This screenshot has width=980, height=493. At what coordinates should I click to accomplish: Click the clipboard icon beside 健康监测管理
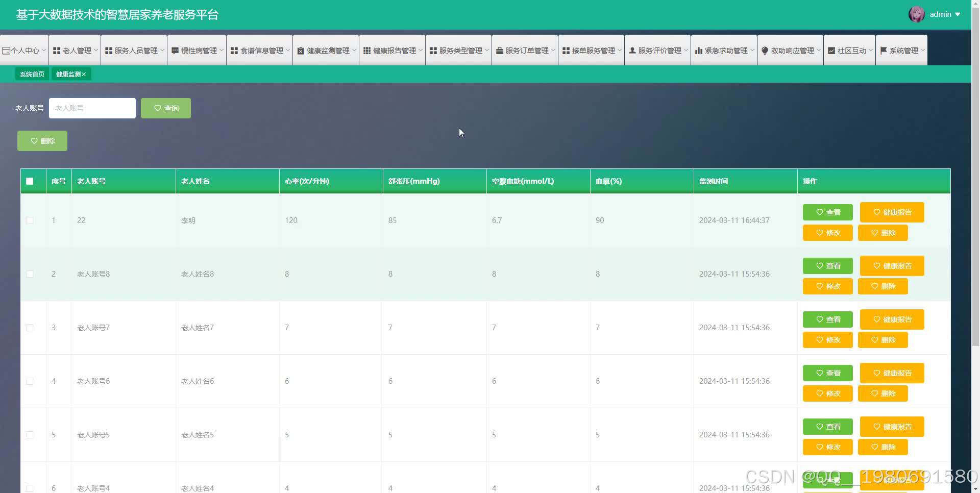(x=301, y=51)
